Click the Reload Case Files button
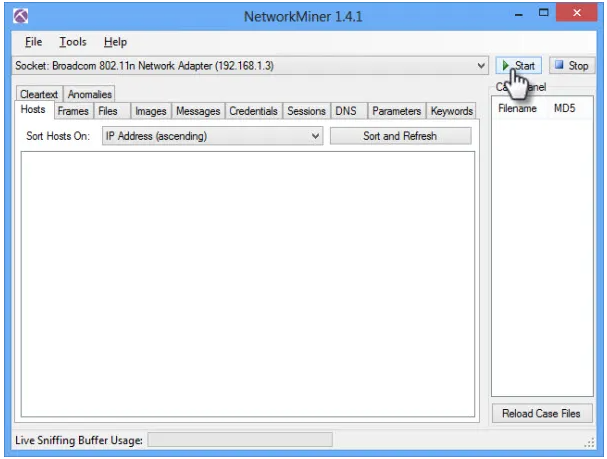This screenshot has height=459, width=607. [541, 414]
